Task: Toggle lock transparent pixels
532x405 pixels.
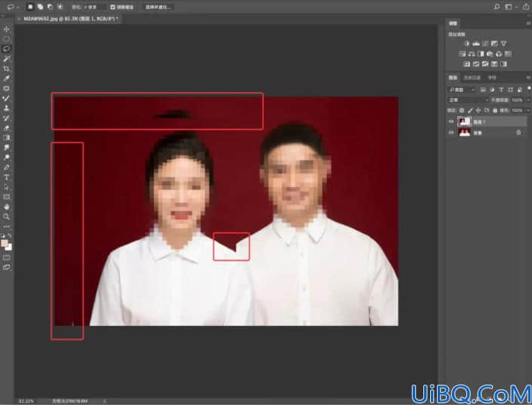Action: coord(461,110)
